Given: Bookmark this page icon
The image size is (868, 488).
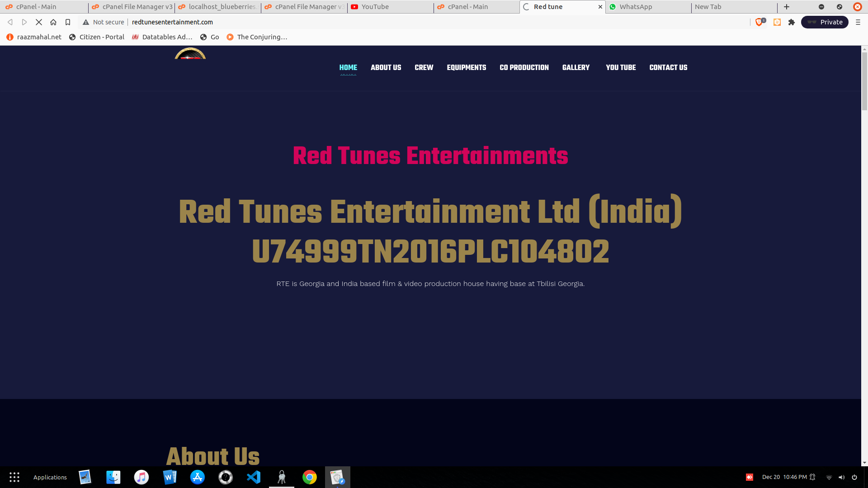Looking at the screenshot, I should [68, 22].
